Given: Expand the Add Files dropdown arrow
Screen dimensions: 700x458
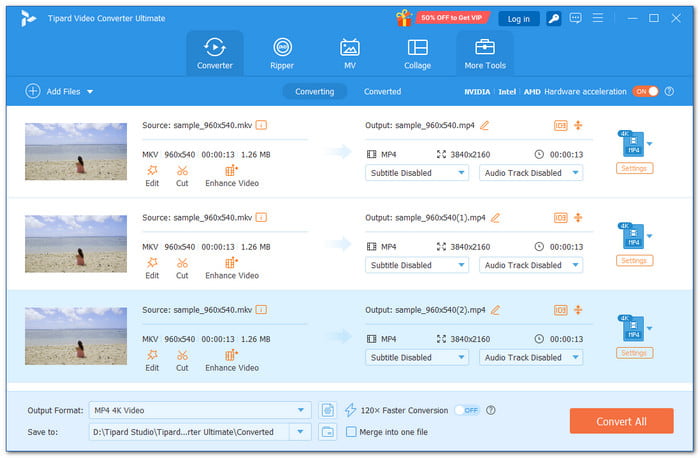Looking at the screenshot, I should pos(90,92).
